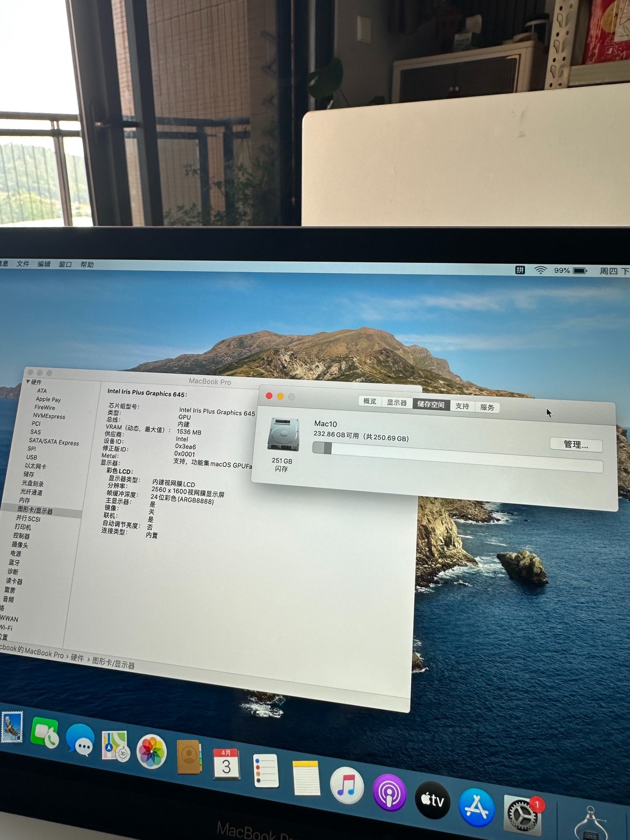Switch to the 概览 tab

pos(370,401)
